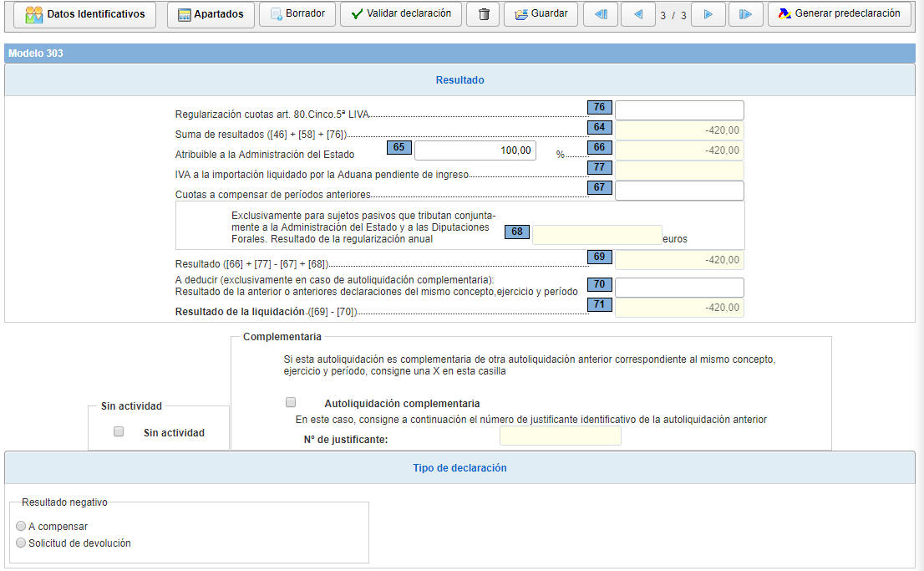924x571 pixels.
Task: Click the trash can delete icon
Action: (483, 14)
